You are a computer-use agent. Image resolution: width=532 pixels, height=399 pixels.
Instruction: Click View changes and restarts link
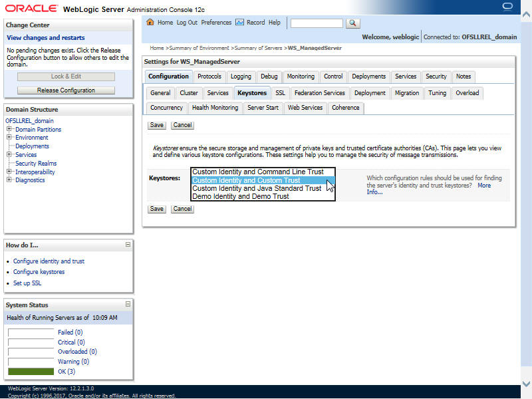pyautogui.click(x=46, y=38)
